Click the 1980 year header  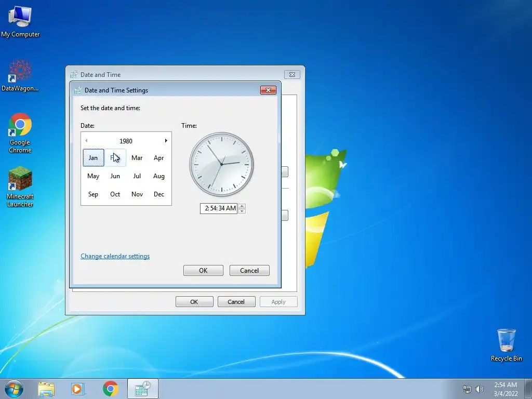126,141
